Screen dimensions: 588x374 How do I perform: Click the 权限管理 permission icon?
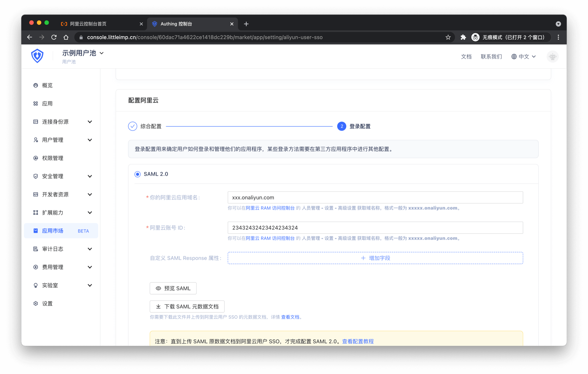pyautogui.click(x=36, y=158)
